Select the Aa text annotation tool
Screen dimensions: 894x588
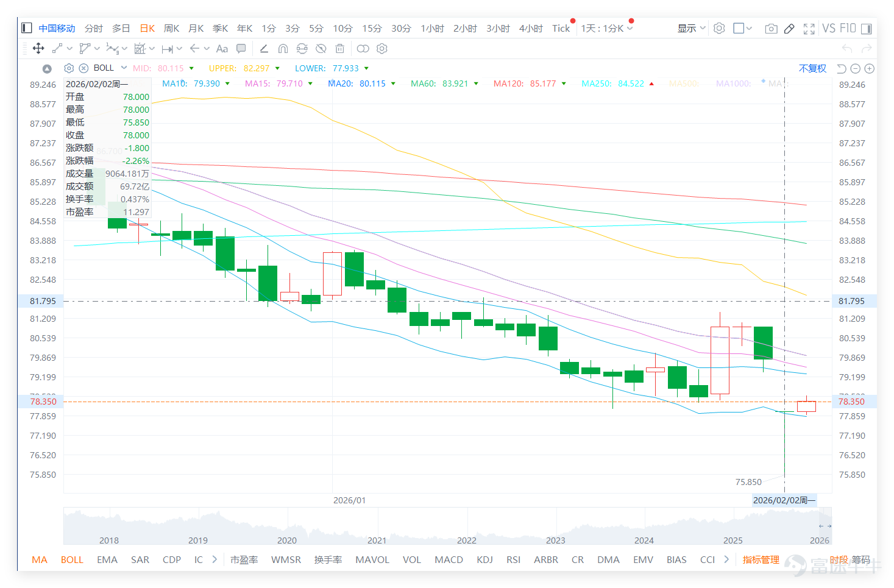click(x=222, y=49)
